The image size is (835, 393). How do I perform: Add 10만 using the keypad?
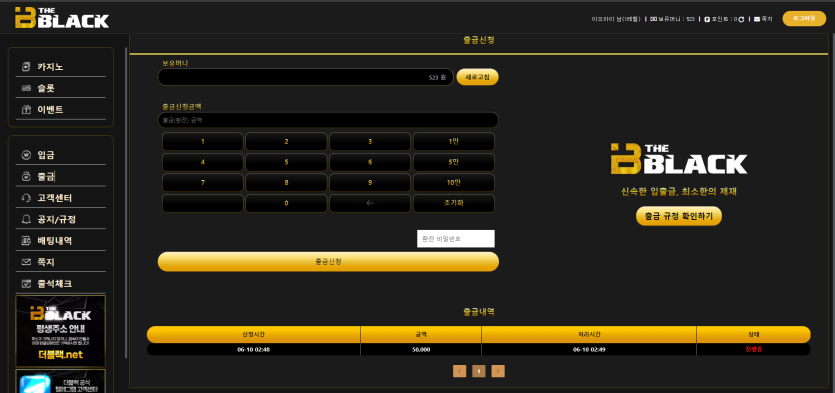tap(454, 183)
